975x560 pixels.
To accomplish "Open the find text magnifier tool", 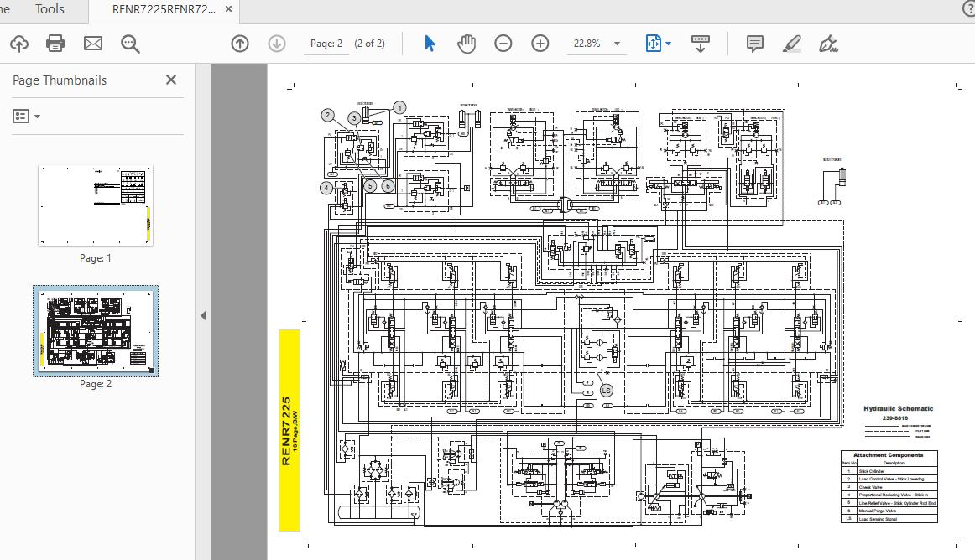I will coord(130,44).
